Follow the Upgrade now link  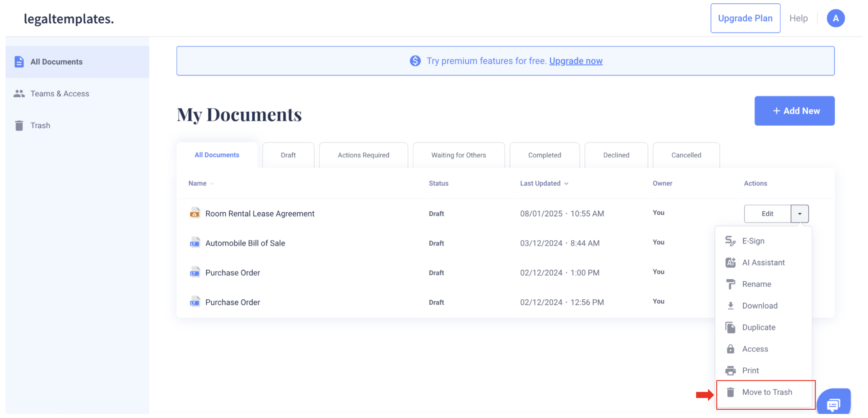pyautogui.click(x=576, y=61)
